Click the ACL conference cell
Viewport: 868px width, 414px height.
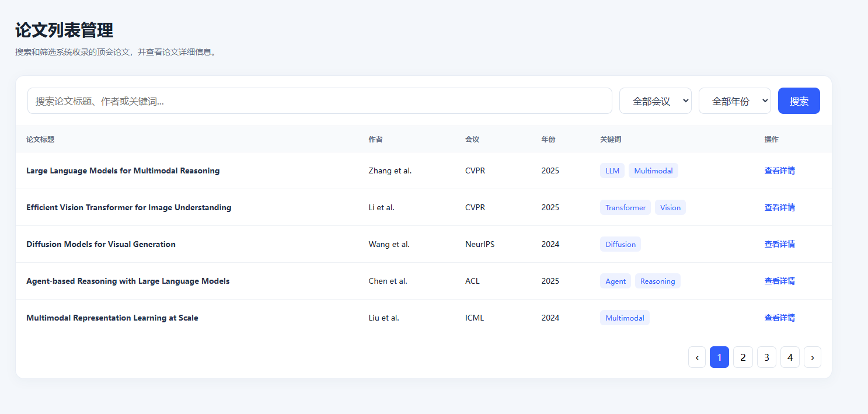[x=472, y=281]
